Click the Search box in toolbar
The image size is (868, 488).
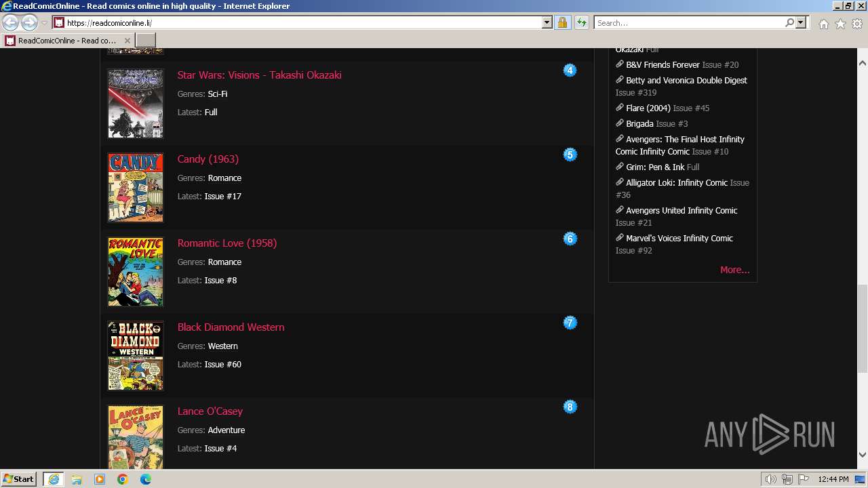689,22
